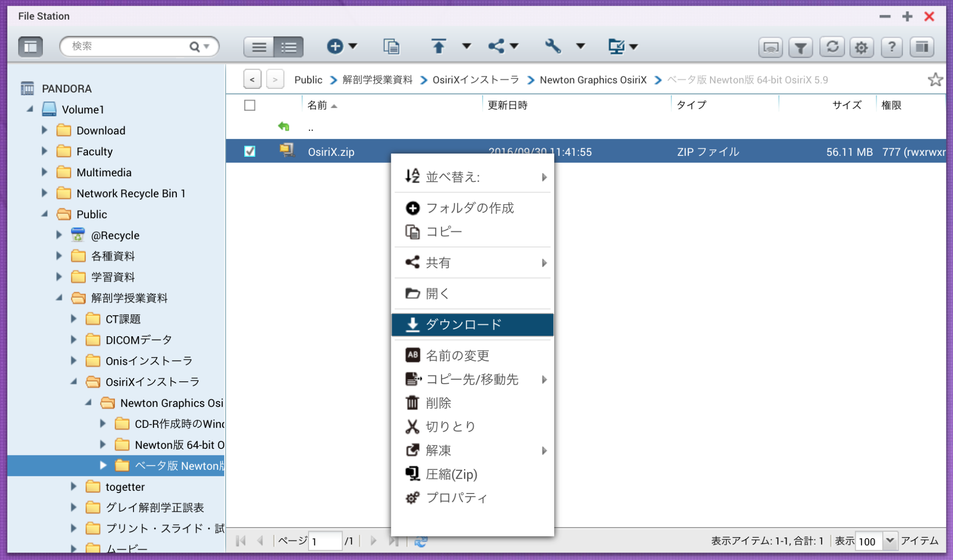Open 並べ替え submenu
953x560 pixels.
[x=472, y=177]
